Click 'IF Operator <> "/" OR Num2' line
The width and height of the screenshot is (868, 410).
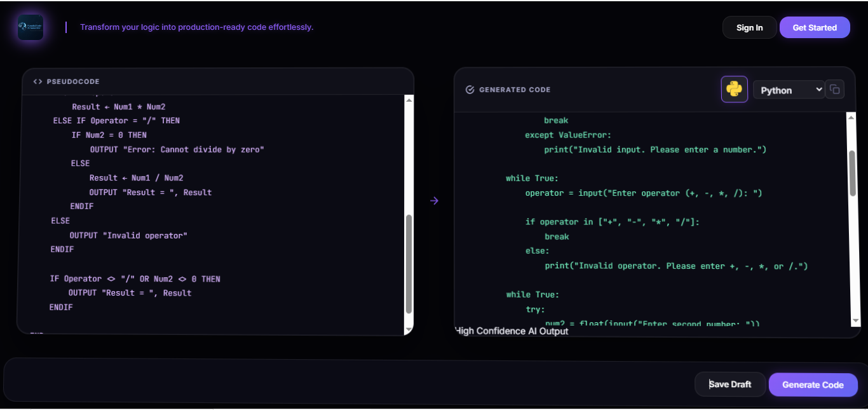coord(135,279)
